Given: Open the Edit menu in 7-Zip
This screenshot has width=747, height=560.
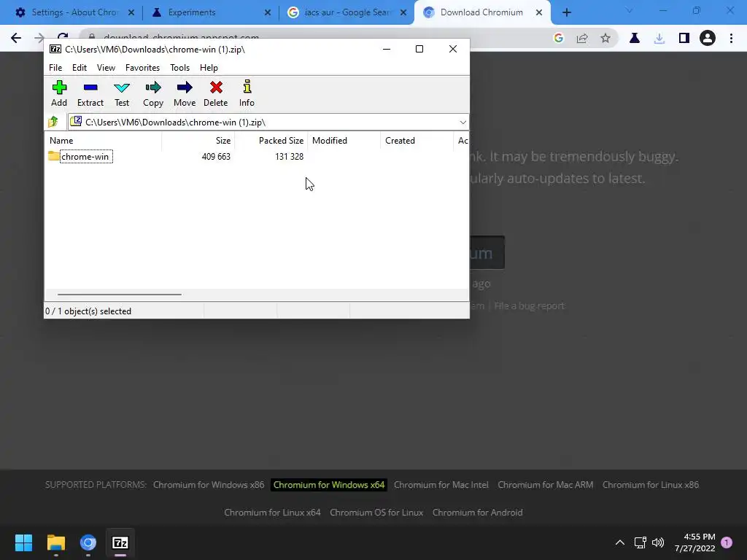Looking at the screenshot, I should pyautogui.click(x=79, y=68).
